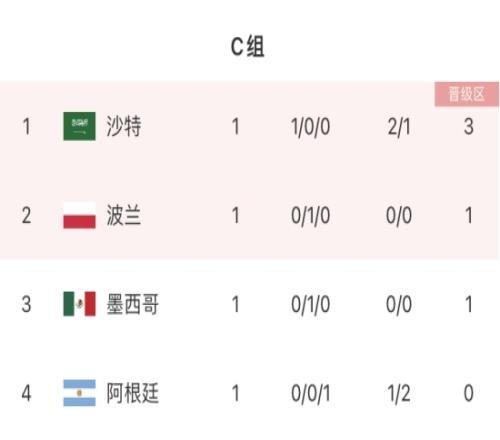Click the Argentina flag icon
The width and height of the screenshot is (500, 440).
(x=79, y=393)
